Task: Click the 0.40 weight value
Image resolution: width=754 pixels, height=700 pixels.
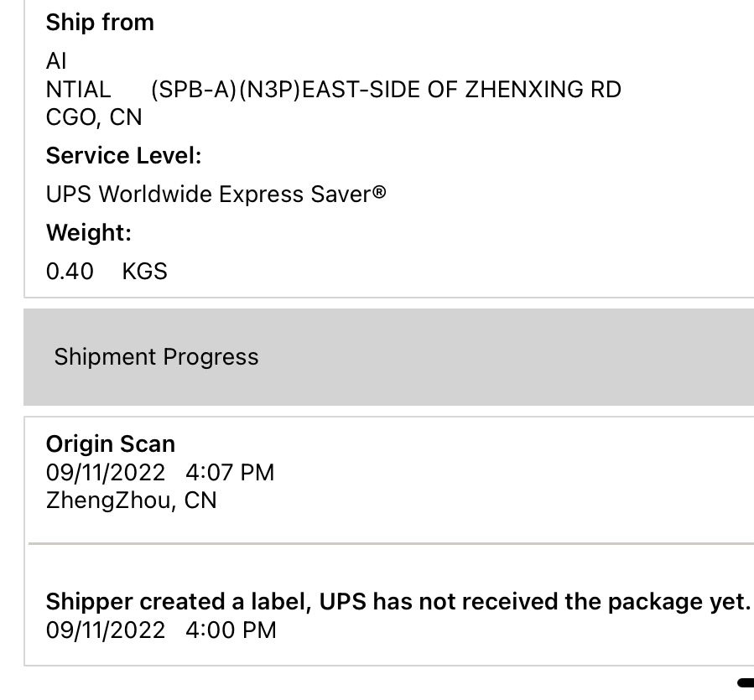Action: (x=70, y=271)
